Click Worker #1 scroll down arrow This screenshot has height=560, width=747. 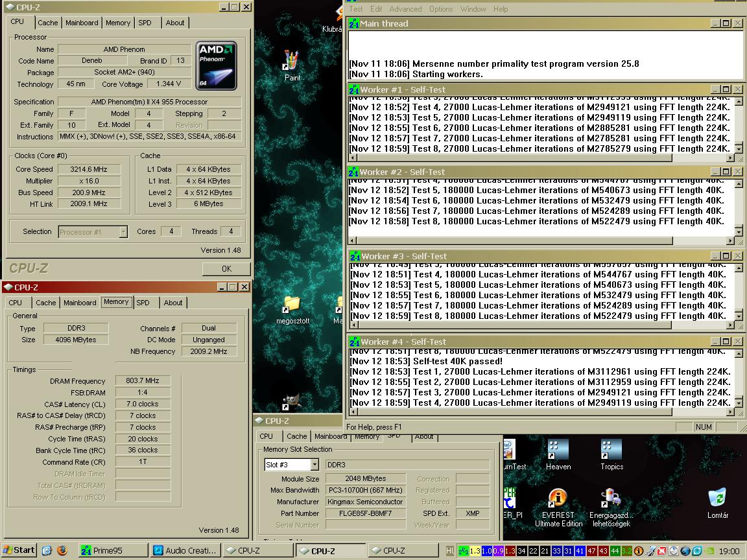click(739, 148)
